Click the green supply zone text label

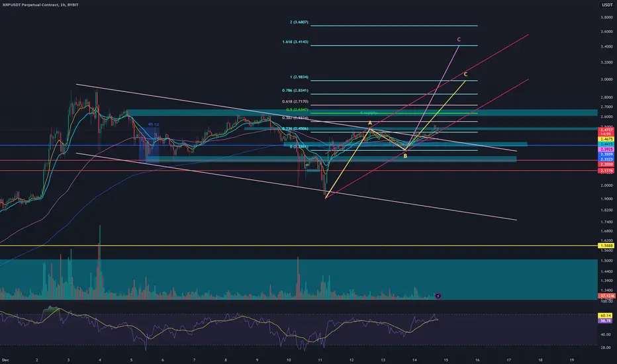click(x=369, y=113)
